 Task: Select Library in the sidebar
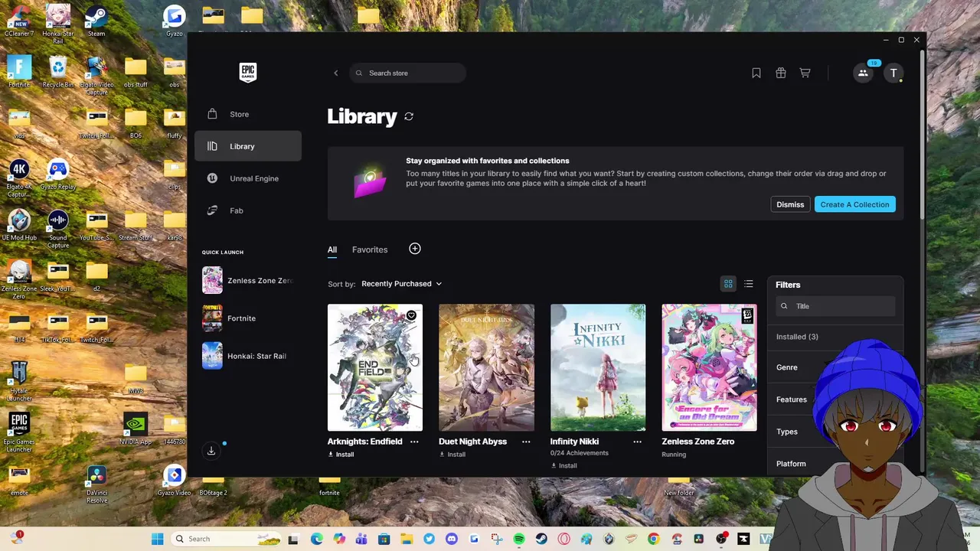coord(248,146)
